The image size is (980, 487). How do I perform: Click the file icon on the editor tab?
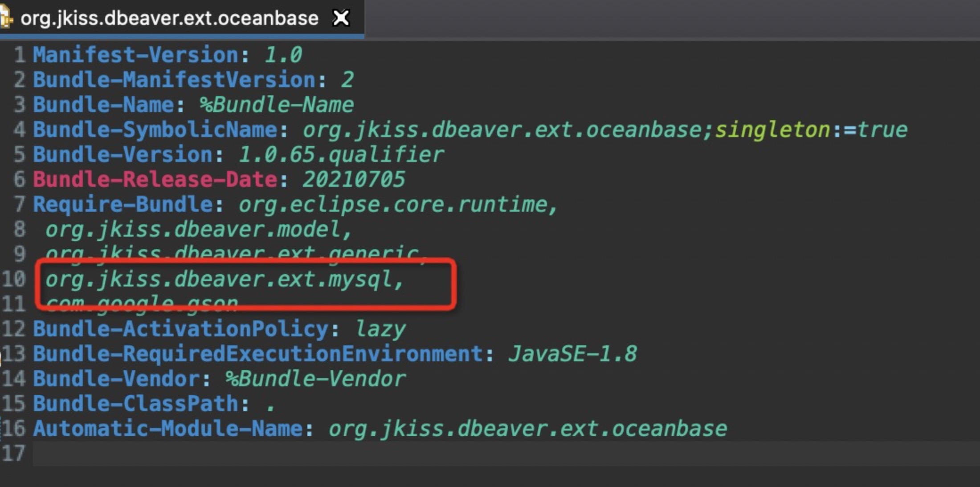5,18
